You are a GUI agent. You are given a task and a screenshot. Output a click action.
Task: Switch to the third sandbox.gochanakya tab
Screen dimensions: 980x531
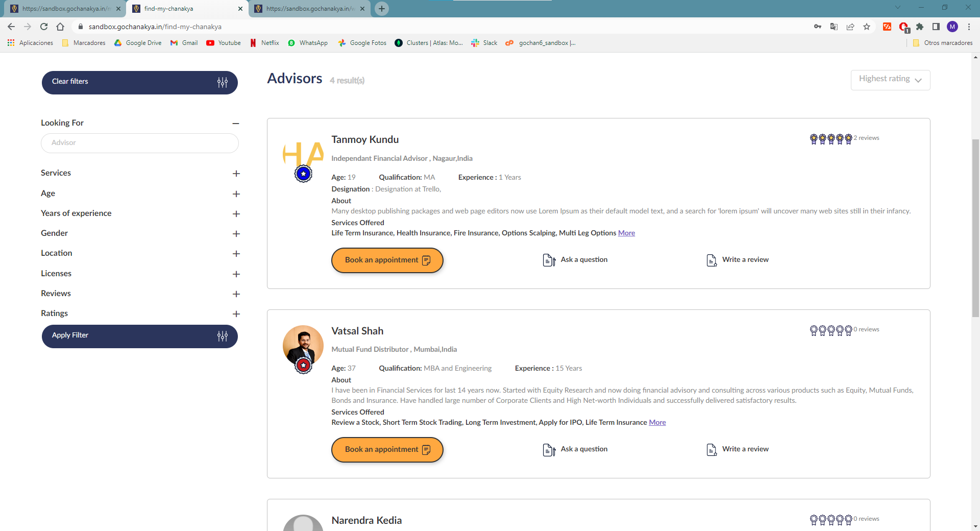click(x=309, y=9)
